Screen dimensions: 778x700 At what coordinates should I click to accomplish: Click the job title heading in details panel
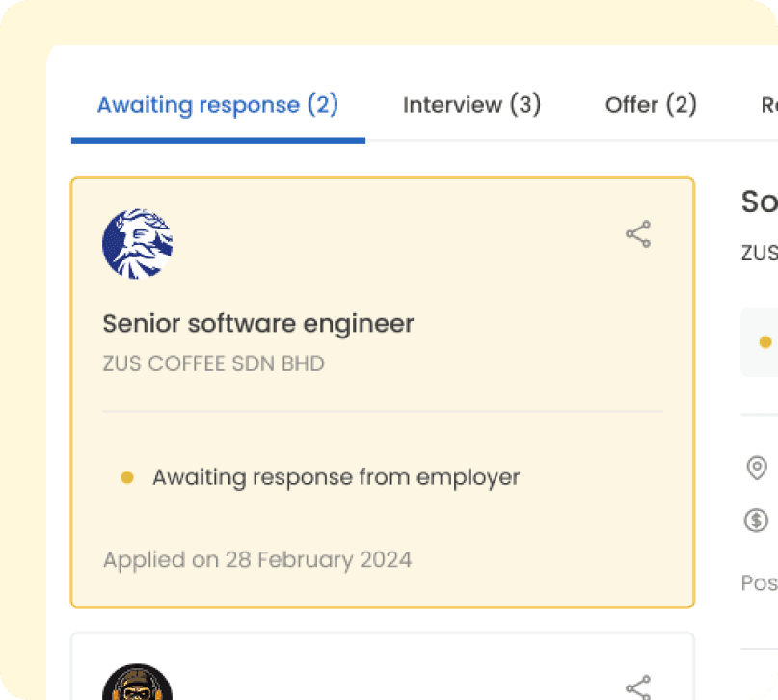760,202
